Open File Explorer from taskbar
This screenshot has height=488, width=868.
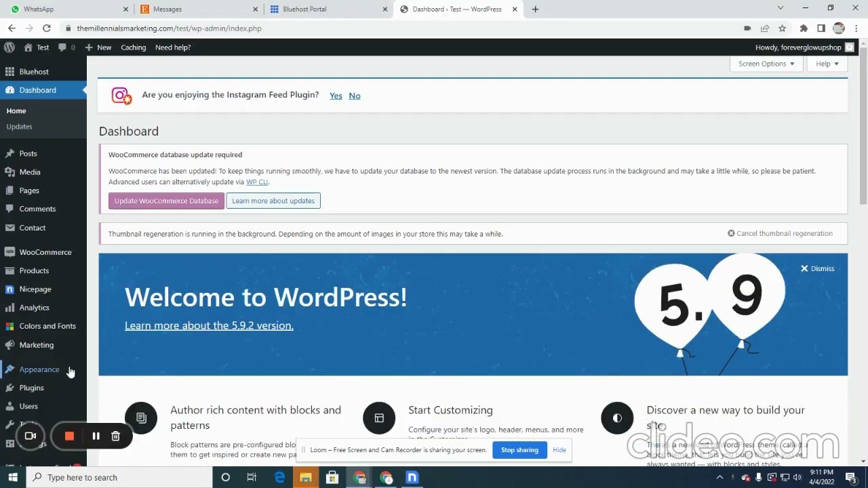306,478
